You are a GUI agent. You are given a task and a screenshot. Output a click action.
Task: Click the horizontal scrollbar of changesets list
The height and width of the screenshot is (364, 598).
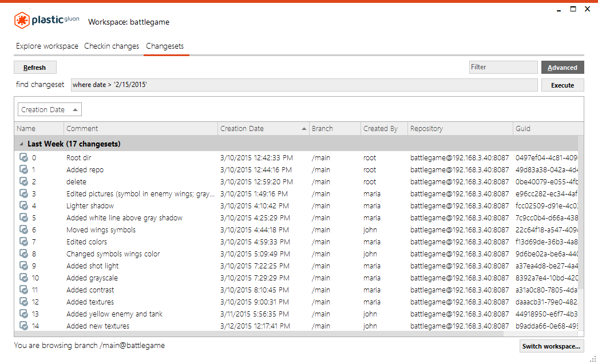259,334
